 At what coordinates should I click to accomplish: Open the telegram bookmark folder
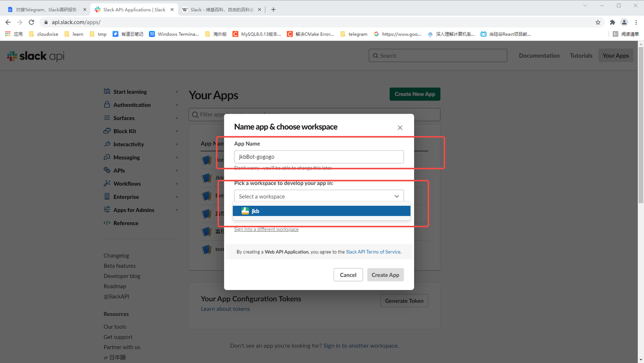tap(354, 34)
